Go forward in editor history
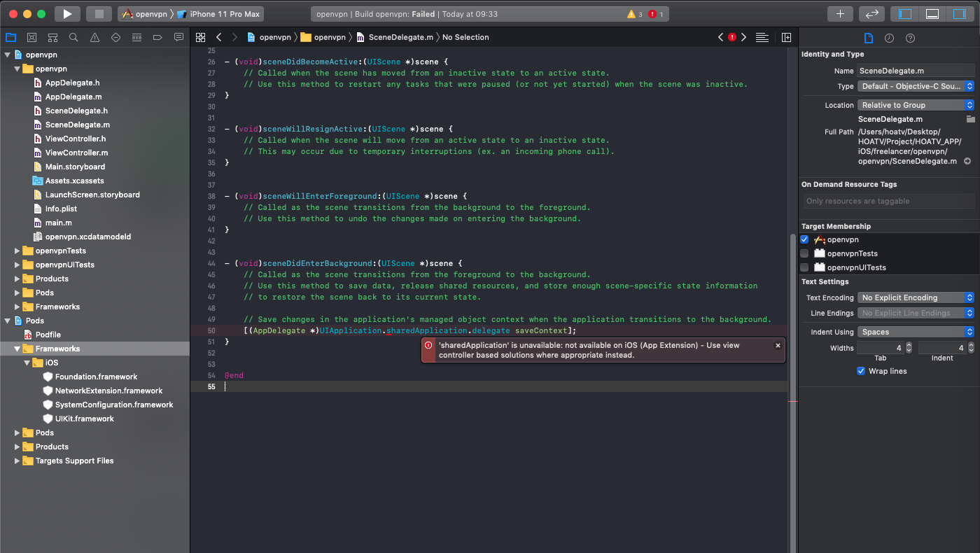This screenshot has height=553, width=980. [x=234, y=37]
